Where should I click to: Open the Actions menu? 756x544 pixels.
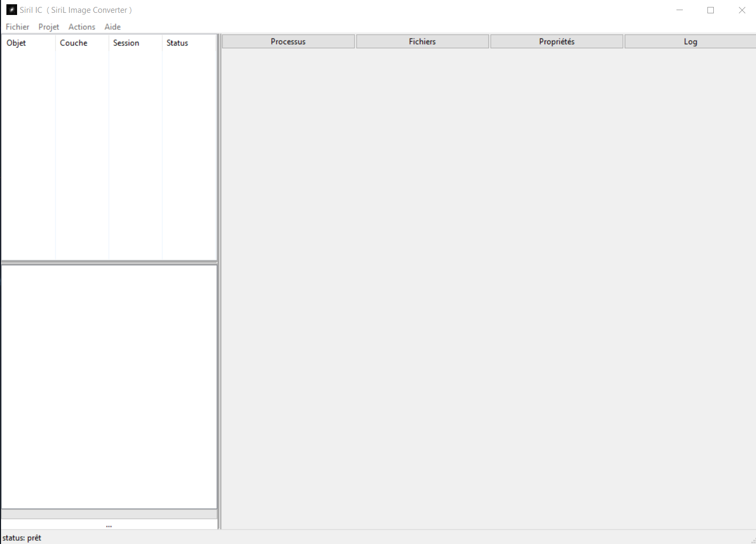click(82, 27)
